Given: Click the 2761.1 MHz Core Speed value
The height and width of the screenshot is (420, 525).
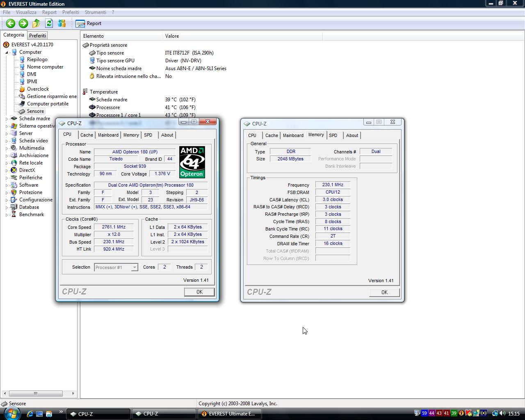Looking at the screenshot, I should point(114,227).
